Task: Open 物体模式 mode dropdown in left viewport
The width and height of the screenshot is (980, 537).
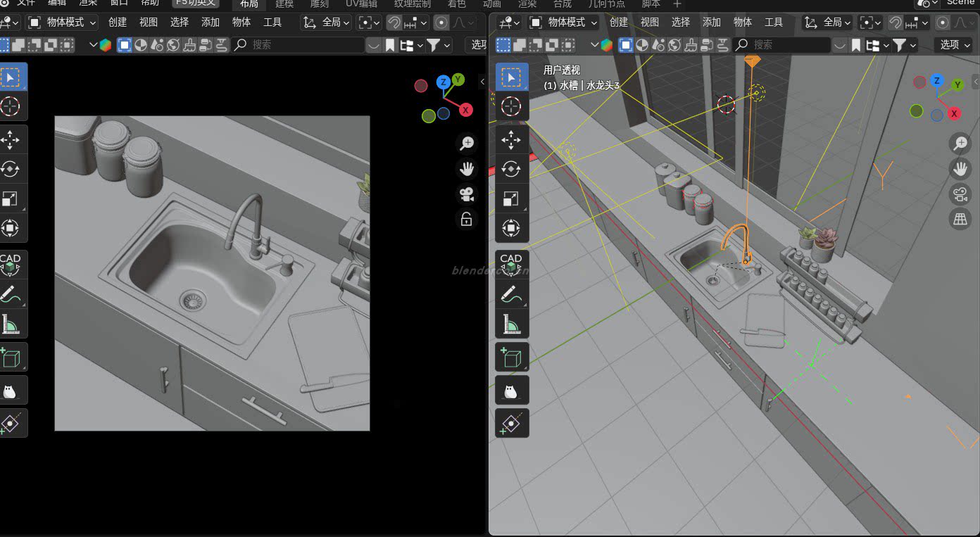Action: coord(63,23)
